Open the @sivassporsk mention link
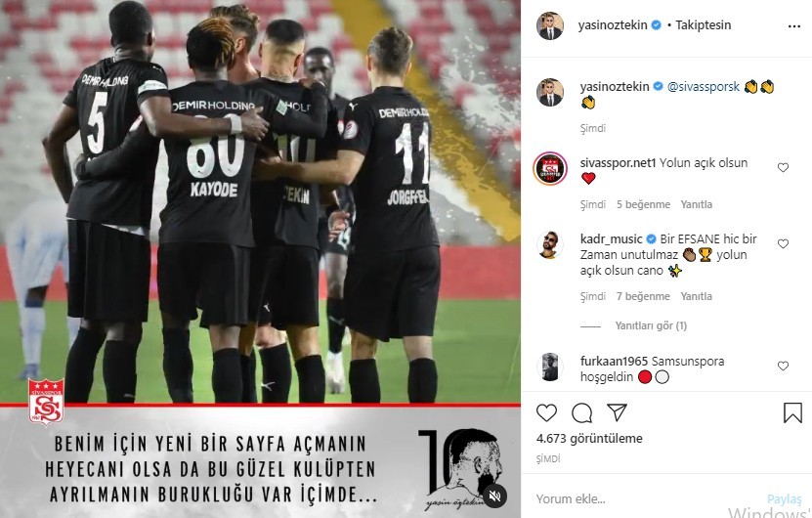Screen dimensions: 812x518 pyautogui.click(x=704, y=87)
